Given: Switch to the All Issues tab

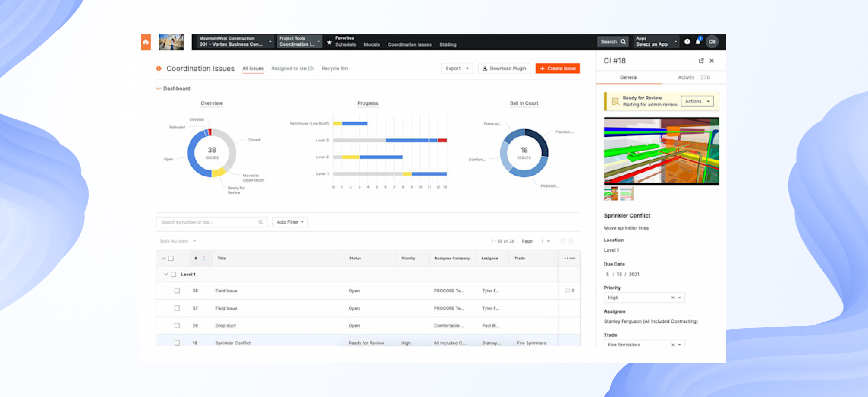Looking at the screenshot, I should (x=253, y=68).
